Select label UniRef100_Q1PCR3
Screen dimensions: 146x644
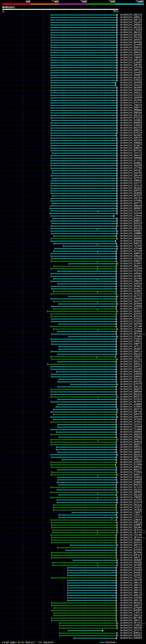click(131, 314)
